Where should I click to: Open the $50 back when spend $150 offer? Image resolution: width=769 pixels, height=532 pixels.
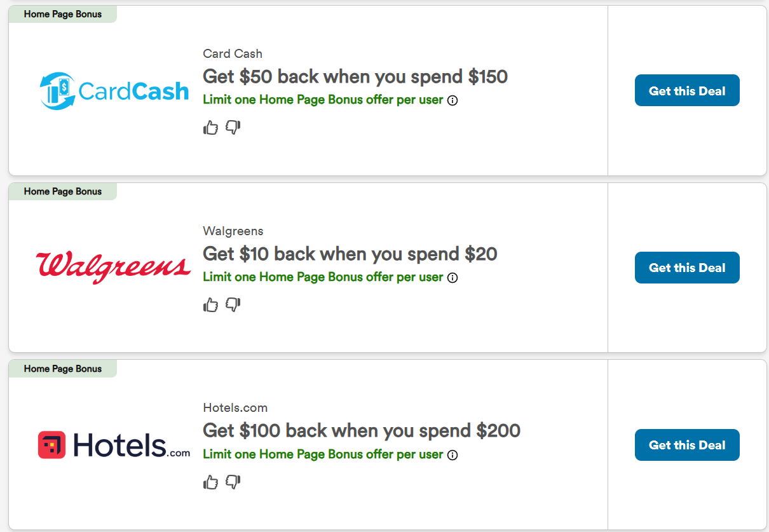click(x=355, y=77)
